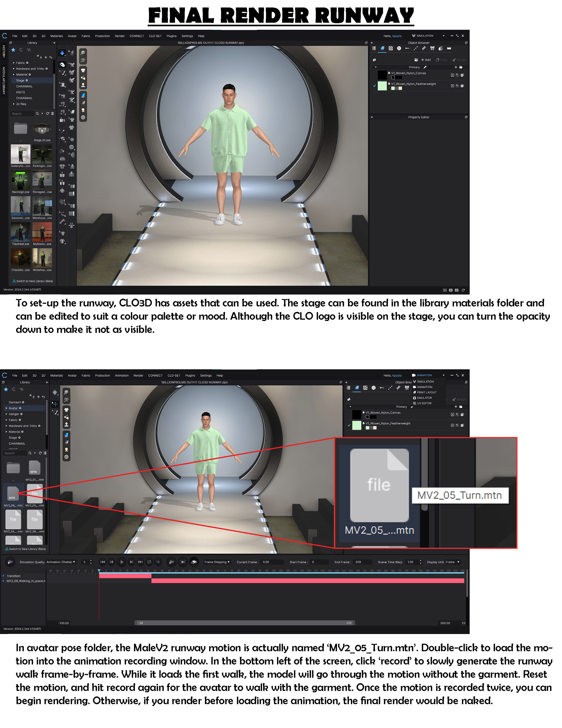Step to the next frame in the animation bar

tap(132, 562)
